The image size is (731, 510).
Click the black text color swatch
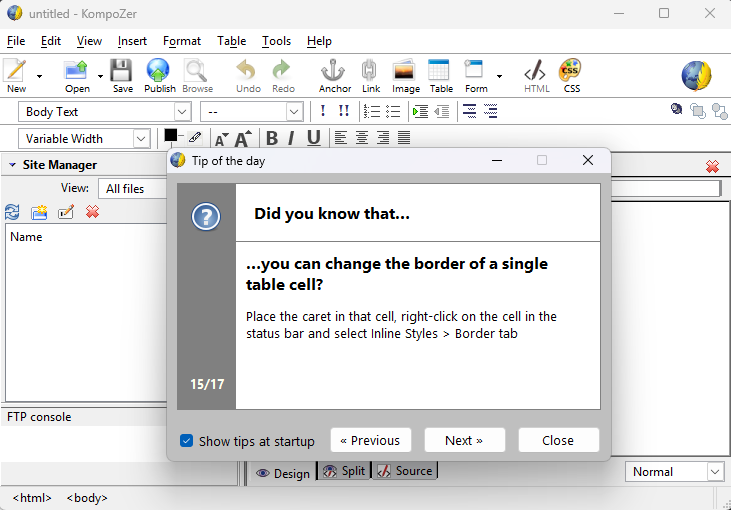click(170, 134)
